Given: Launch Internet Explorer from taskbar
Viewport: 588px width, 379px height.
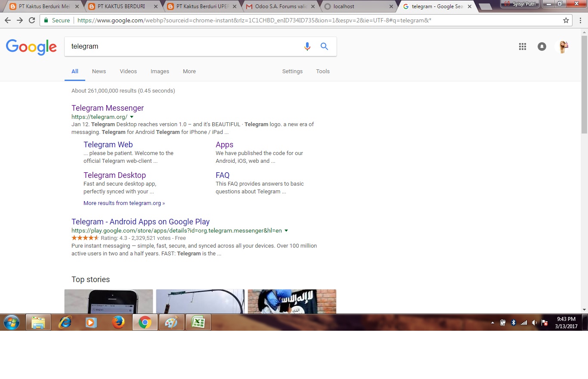Looking at the screenshot, I should [x=65, y=322].
